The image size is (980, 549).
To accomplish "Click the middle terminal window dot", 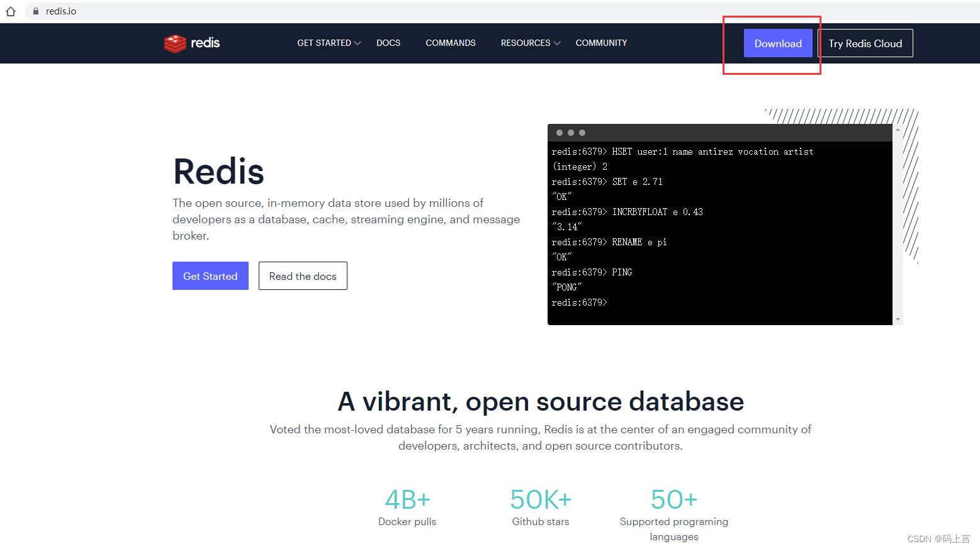I will [x=571, y=133].
